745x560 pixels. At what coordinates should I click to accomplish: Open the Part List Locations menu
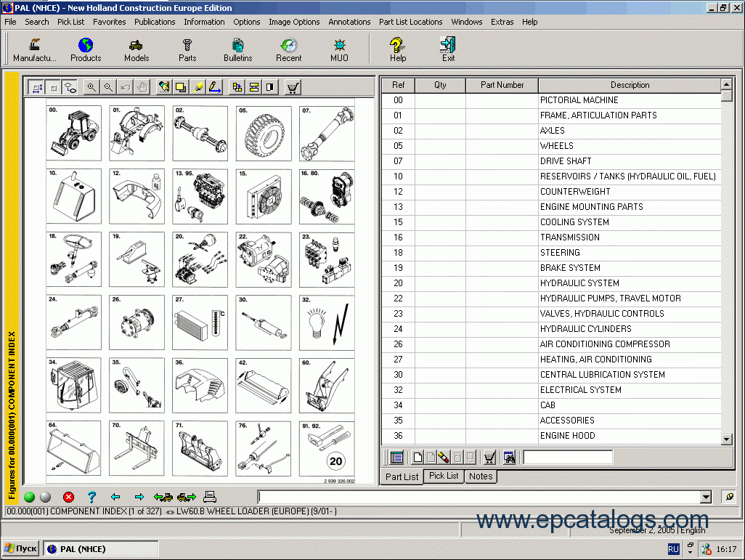(x=410, y=22)
